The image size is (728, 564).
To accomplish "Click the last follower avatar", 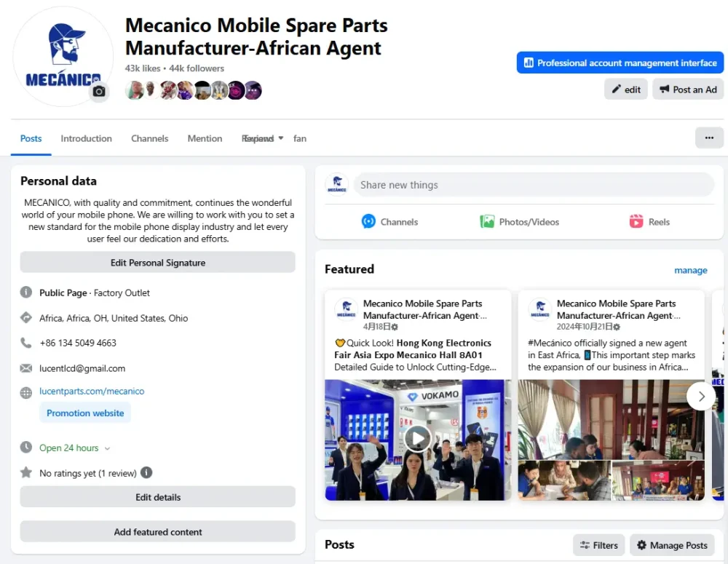I will coord(253,90).
